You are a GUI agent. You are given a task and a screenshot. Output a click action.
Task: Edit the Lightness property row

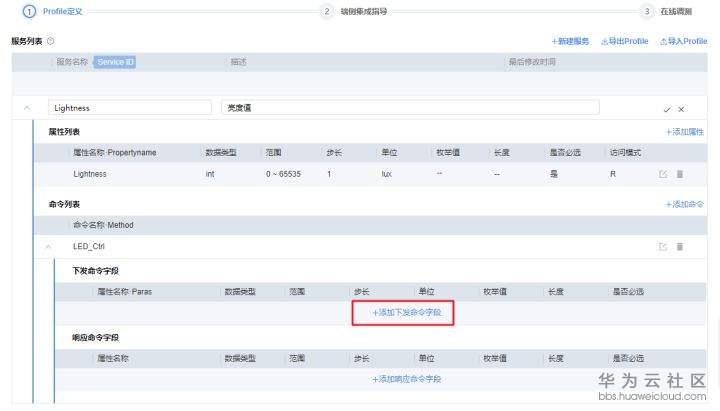click(663, 175)
